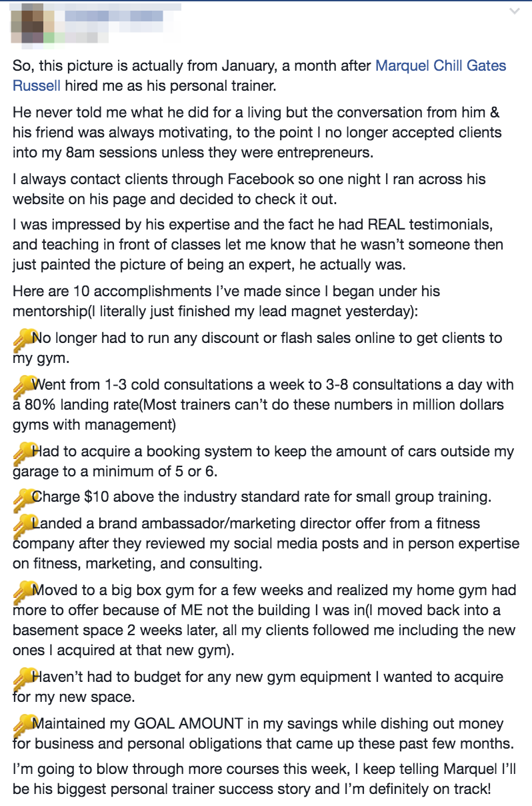Click key emoji beside "Had to acquire a booking"
Screen dimensions: 532x806
[x=23, y=453]
